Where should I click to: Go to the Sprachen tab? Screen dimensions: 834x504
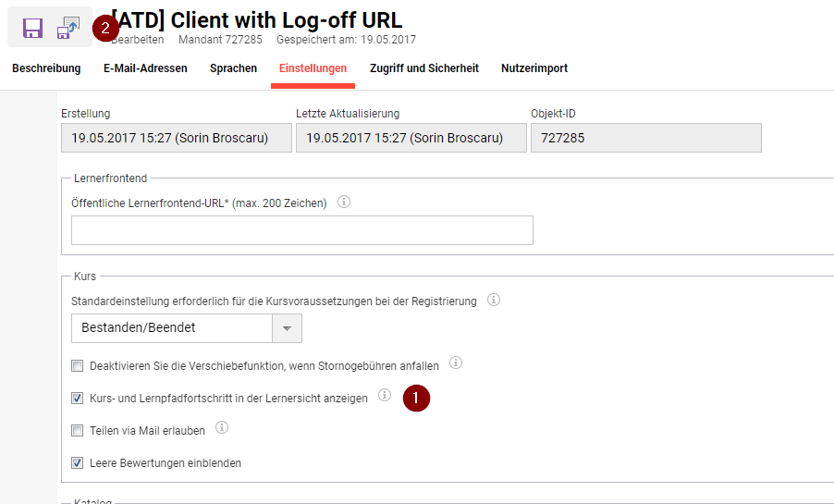(x=233, y=68)
